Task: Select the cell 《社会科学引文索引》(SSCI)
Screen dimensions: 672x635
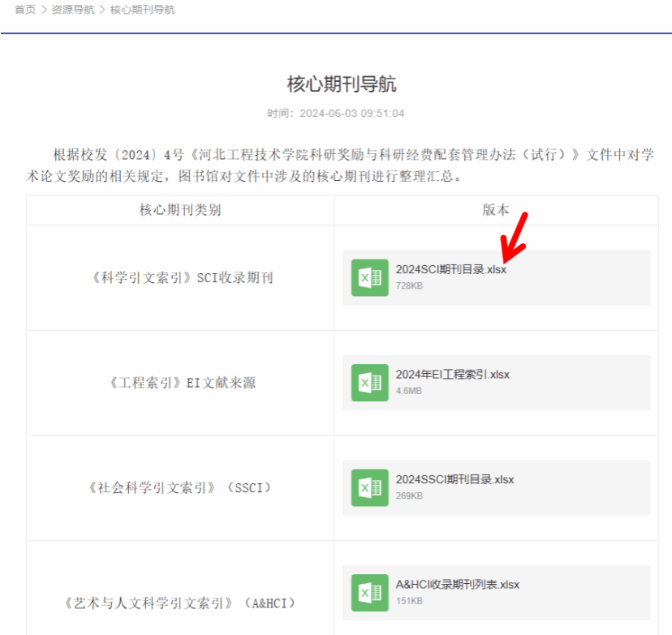Action: point(180,487)
